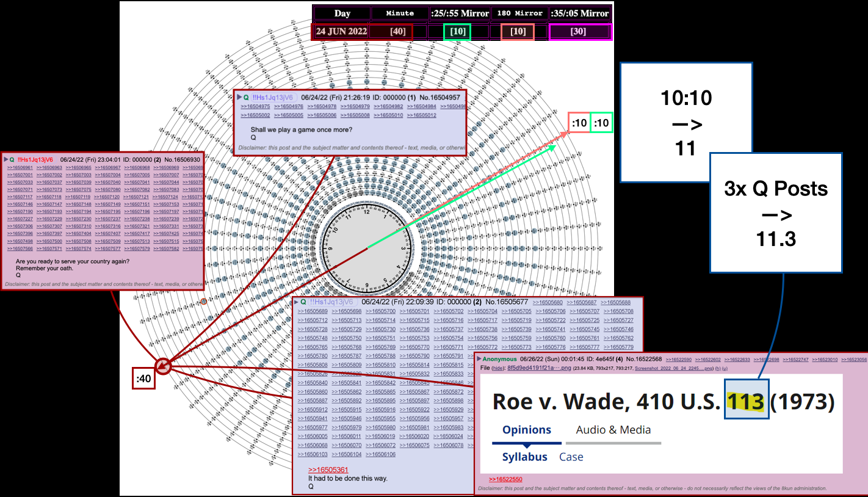Image resolution: width=868 pixels, height=497 pixels.
Task: Open reply link >>16506106
Action: coord(380,454)
